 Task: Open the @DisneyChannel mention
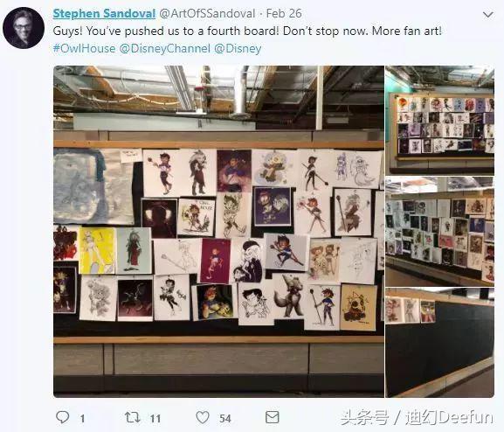tap(165, 49)
